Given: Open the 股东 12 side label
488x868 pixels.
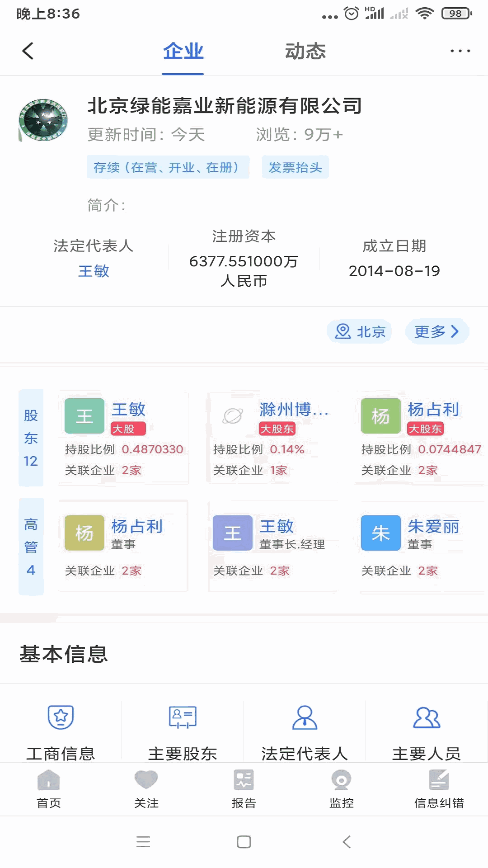Looking at the screenshot, I should [31, 438].
